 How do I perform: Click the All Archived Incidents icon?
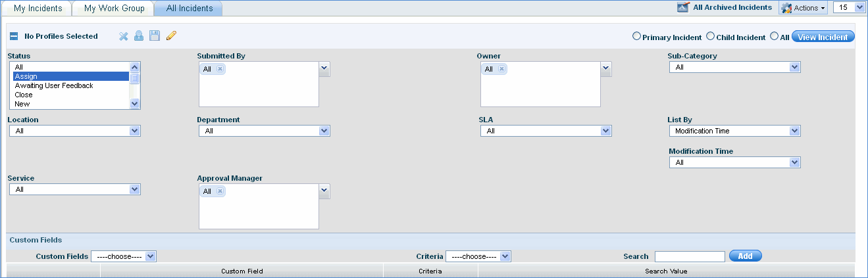click(x=683, y=8)
